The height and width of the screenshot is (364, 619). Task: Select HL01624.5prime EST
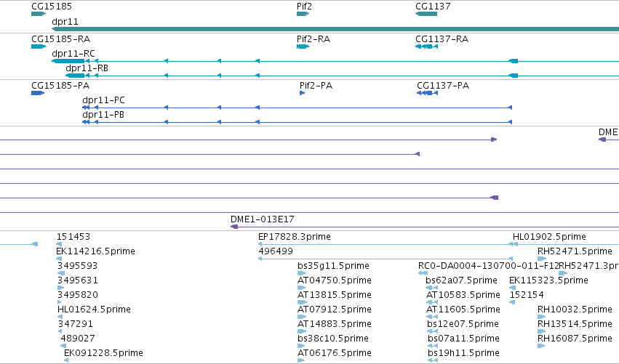(60, 317)
